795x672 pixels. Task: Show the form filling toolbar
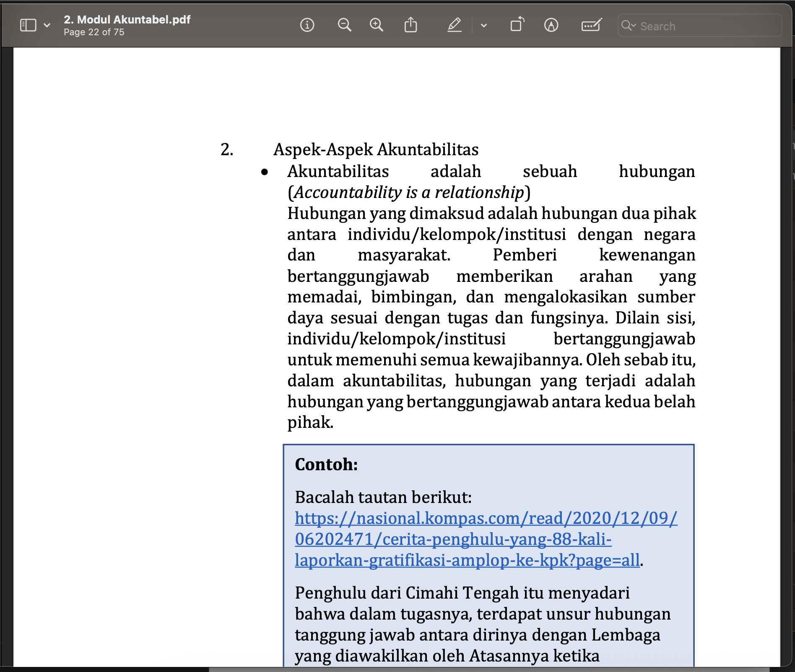click(x=591, y=25)
